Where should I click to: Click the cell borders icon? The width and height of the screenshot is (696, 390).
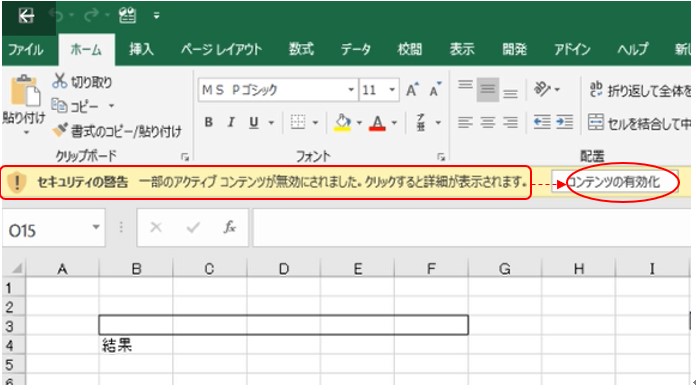point(298,122)
